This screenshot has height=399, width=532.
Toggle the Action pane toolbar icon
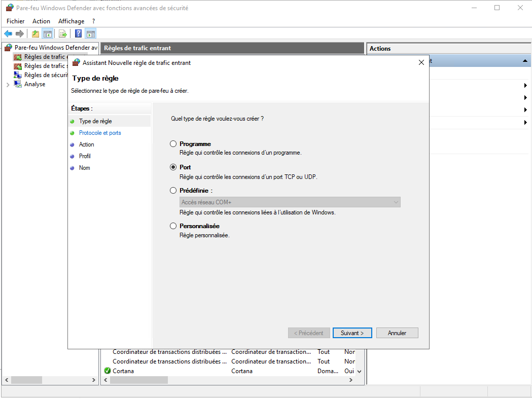(91, 33)
